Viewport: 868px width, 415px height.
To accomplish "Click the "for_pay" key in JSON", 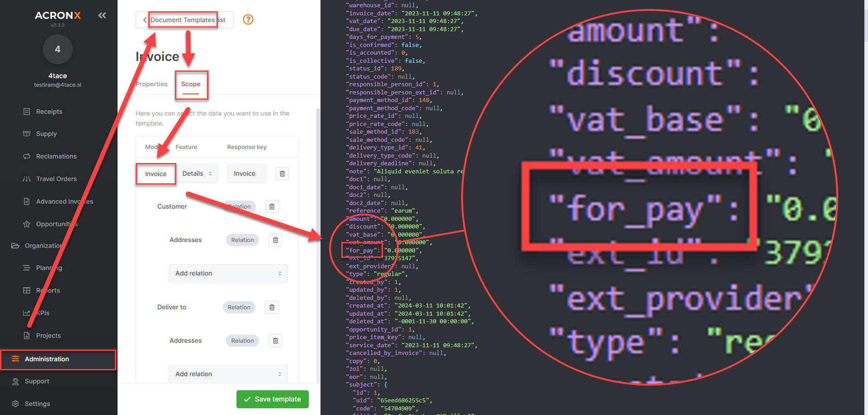I will coord(362,250).
